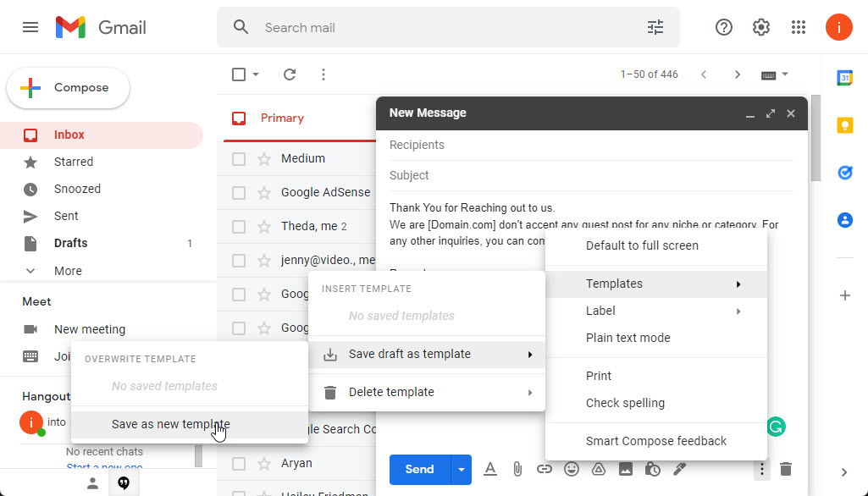Insert signature pen icon
Viewport: 868px width, 496px height.
680,470
